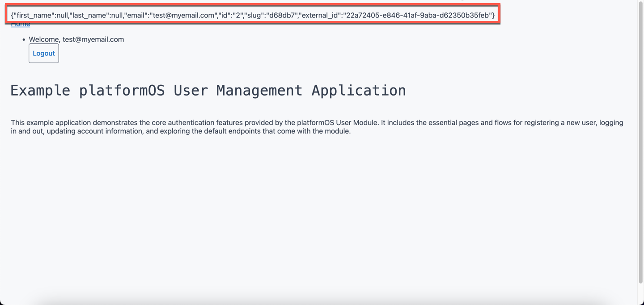644x305 pixels.
Task: Click the closing brace of the JSON output
Action: pyautogui.click(x=494, y=14)
